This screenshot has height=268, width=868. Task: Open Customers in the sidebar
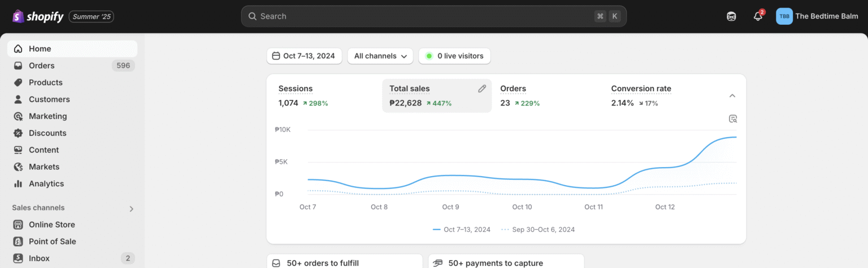[49, 99]
